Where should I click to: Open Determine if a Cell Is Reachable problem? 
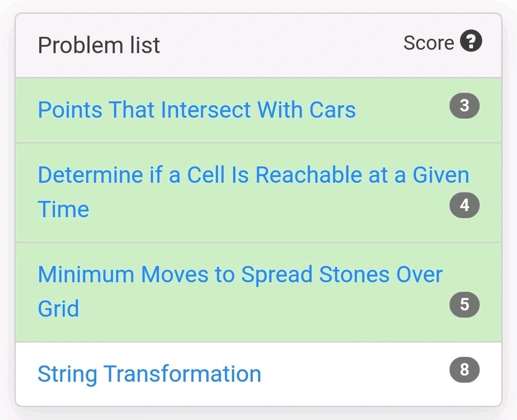point(253,175)
